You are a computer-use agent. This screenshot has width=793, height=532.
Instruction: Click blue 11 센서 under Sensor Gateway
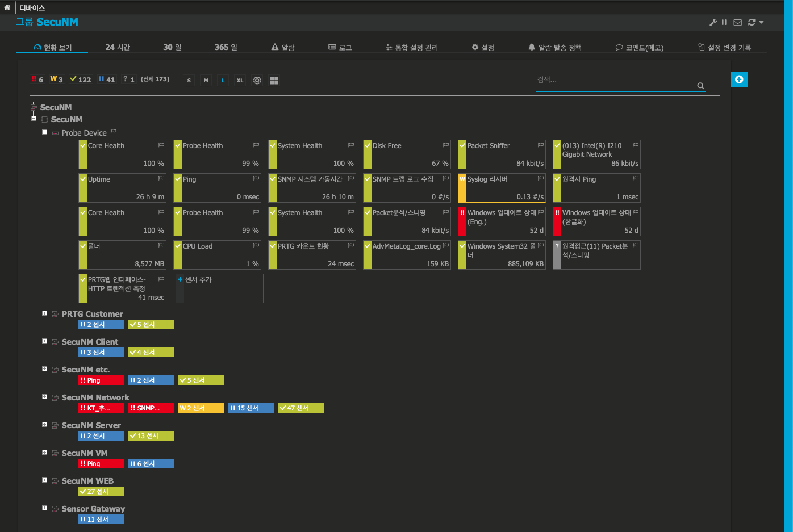101,520
